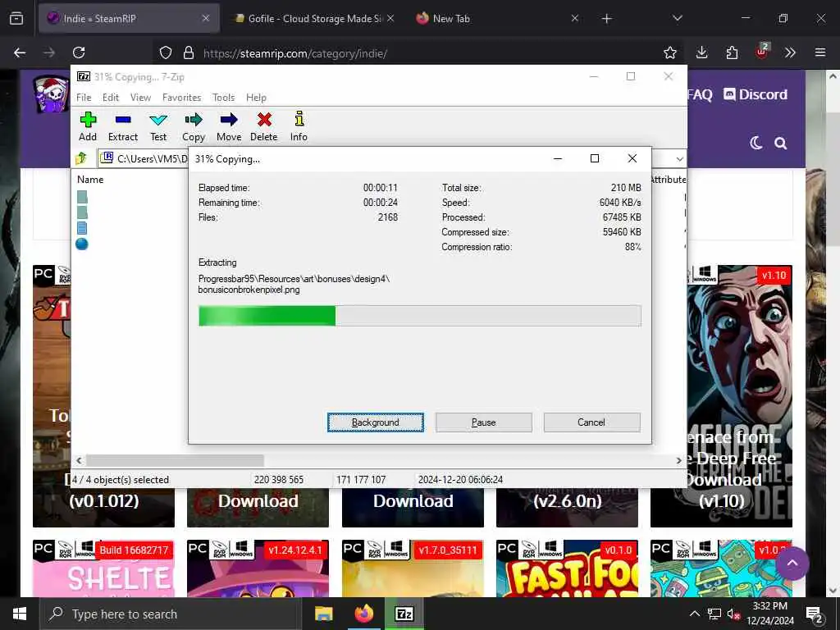Show more toolbar tools chevron
This screenshot has width=840, height=630.
(x=790, y=52)
